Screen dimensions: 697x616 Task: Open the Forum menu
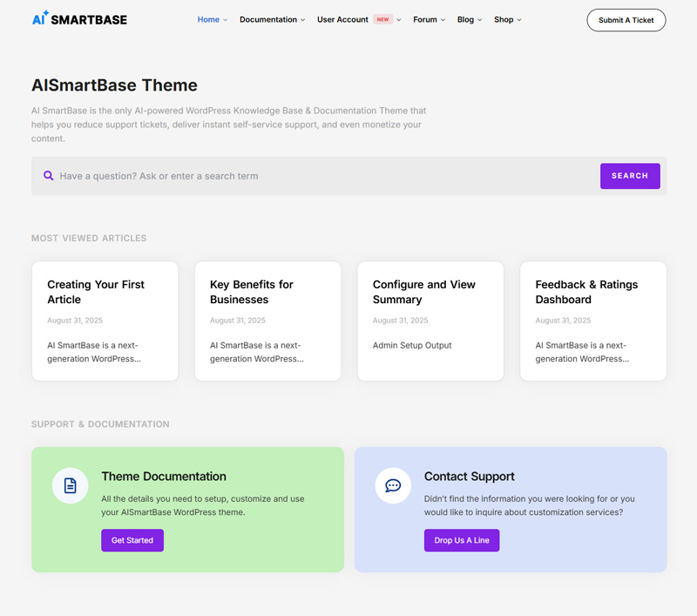[429, 19]
